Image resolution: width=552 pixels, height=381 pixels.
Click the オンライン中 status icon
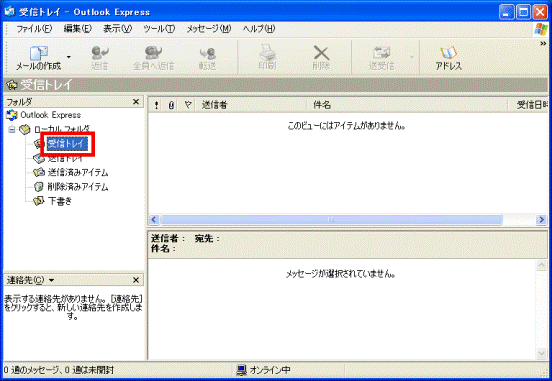point(242,370)
